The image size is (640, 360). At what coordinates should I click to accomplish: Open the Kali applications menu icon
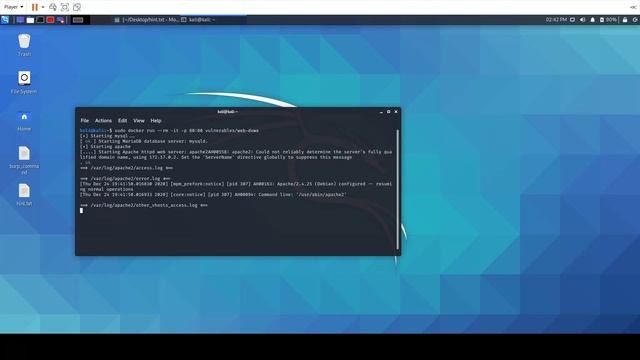[x=5, y=20]
